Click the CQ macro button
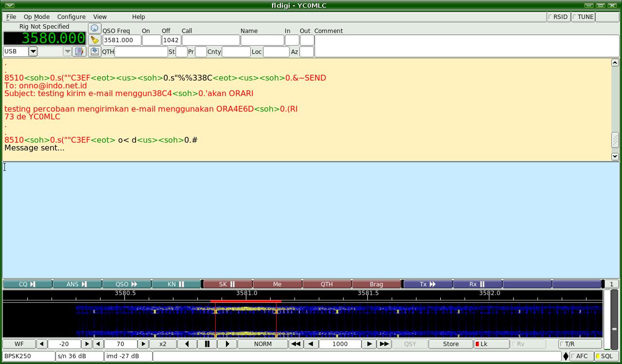 pyautogui.click(x=27, y=284)
